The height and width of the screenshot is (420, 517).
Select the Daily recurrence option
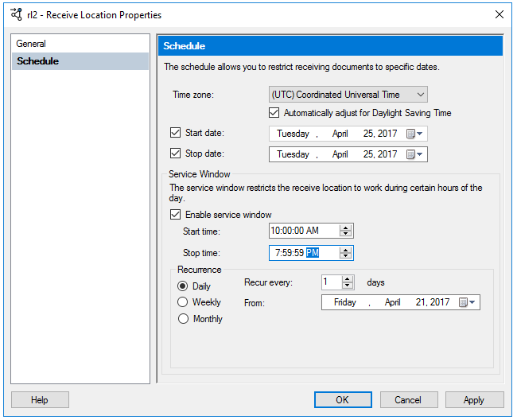(x=183, y=286)
